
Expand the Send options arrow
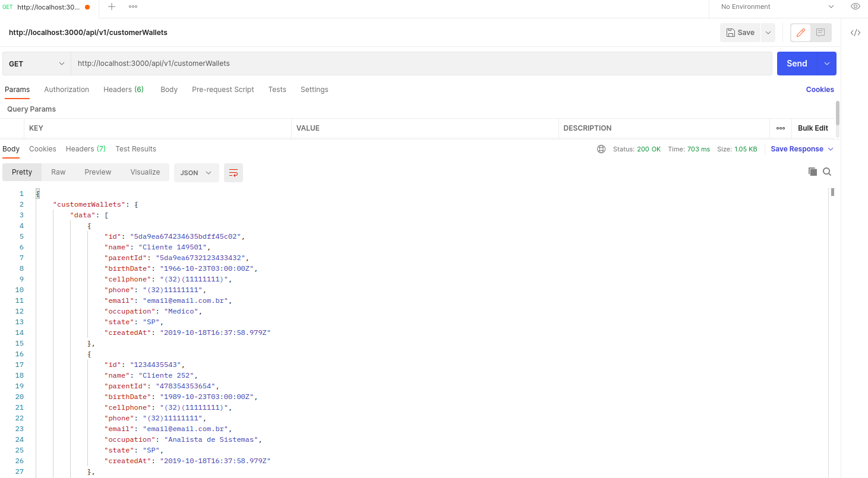pos(827,64)
